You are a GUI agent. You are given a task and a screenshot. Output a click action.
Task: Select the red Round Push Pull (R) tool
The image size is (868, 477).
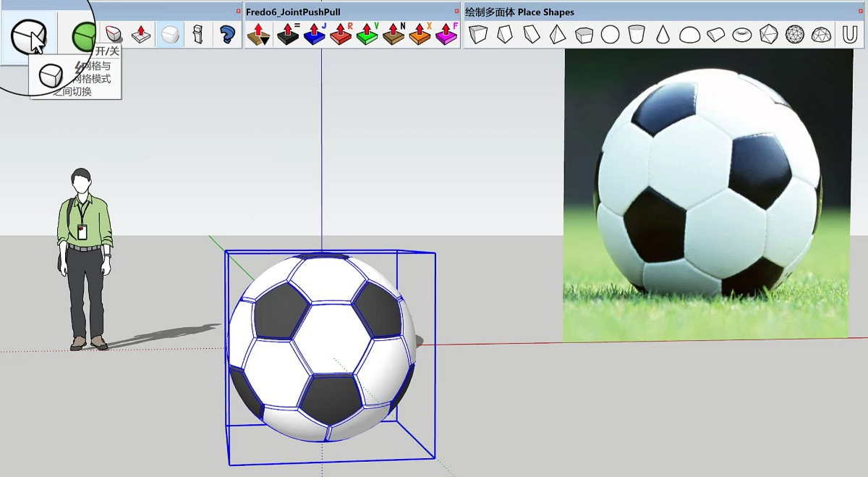(x=341, y=34)
